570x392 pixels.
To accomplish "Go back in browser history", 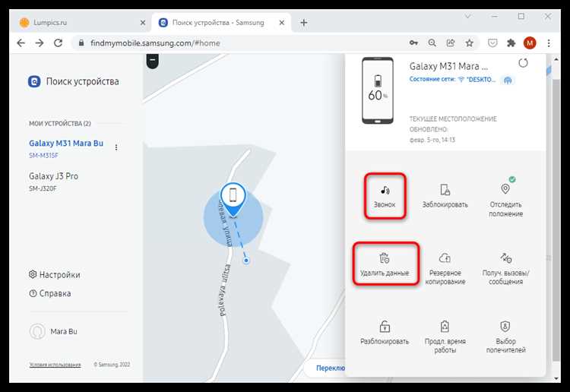I will click(x=21, y=43).
